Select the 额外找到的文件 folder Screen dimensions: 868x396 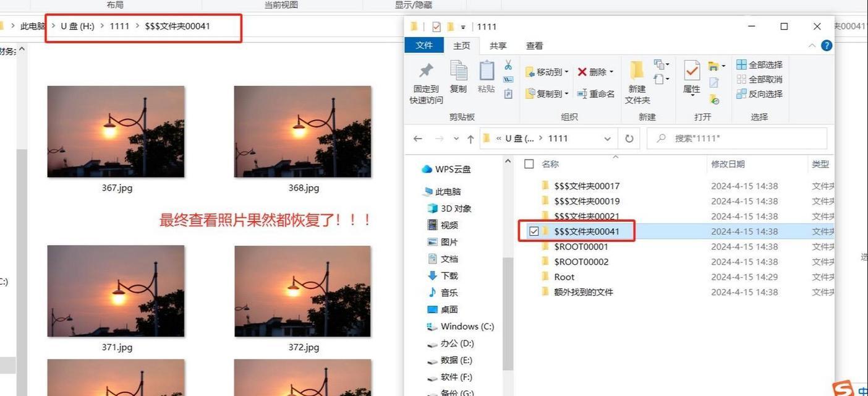pyautogui.click(x=583, y=292)
